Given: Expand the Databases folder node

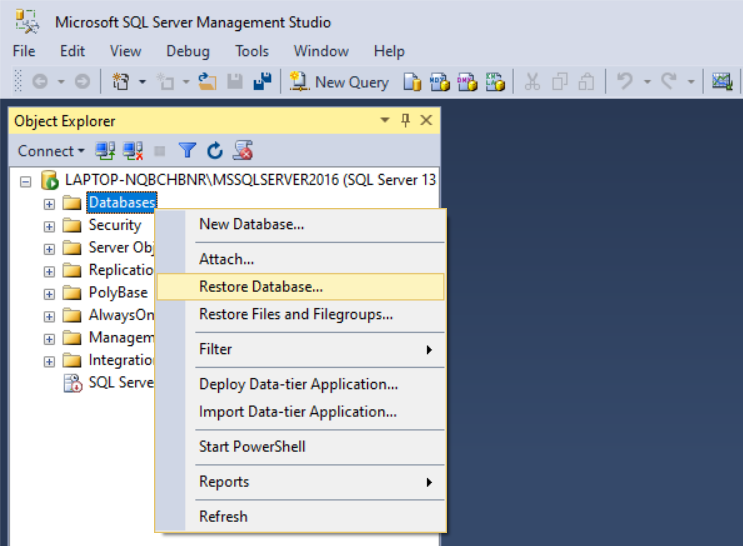Looking at the screenshot, I should 49,204.
